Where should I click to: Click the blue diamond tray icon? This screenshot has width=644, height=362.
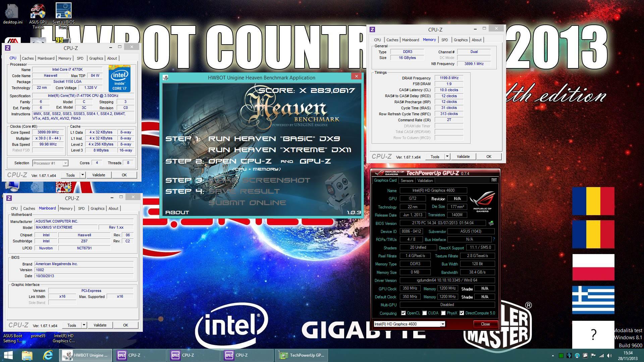coord(569,356)
